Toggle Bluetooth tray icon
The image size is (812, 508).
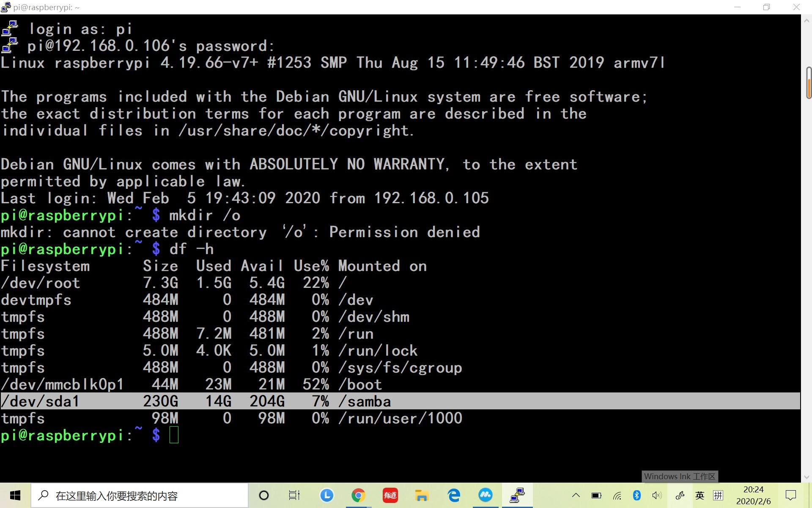pos(636,495)
